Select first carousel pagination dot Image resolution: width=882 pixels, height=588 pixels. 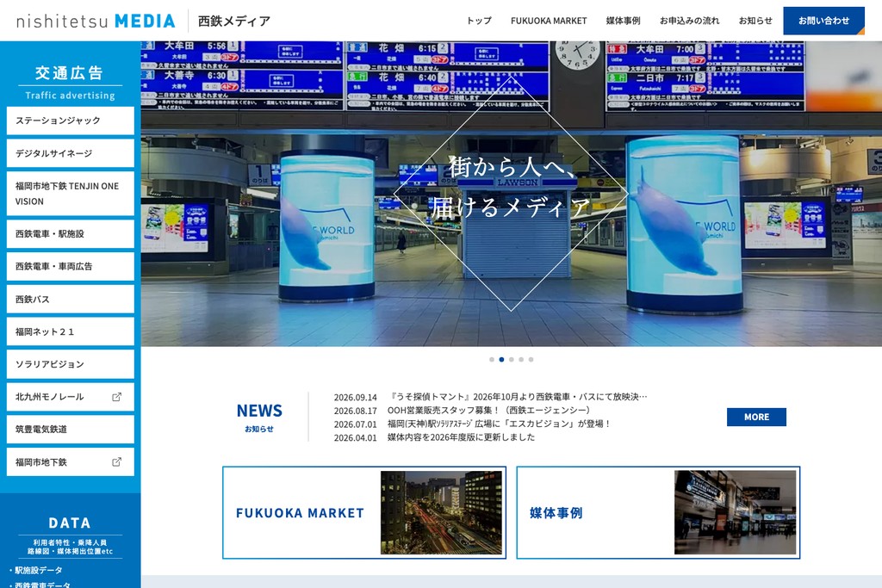coord(492,359)
